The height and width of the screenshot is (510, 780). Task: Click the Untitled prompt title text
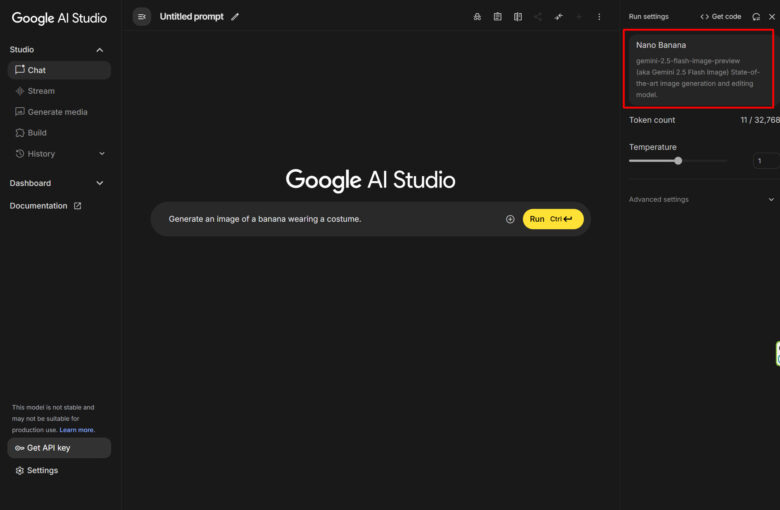192,17
